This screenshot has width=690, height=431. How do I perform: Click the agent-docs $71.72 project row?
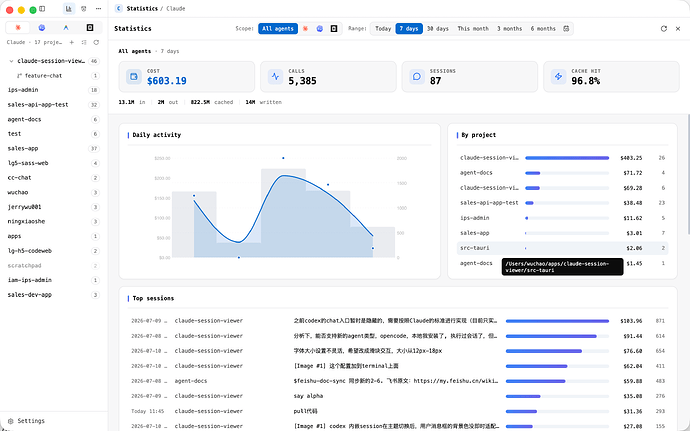tap(562, 173)
